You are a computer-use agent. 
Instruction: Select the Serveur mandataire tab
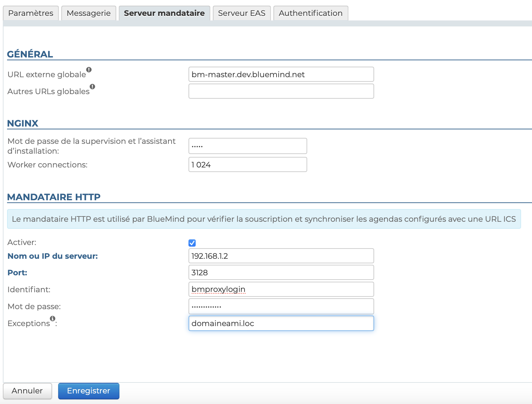(x=164, y=13)
